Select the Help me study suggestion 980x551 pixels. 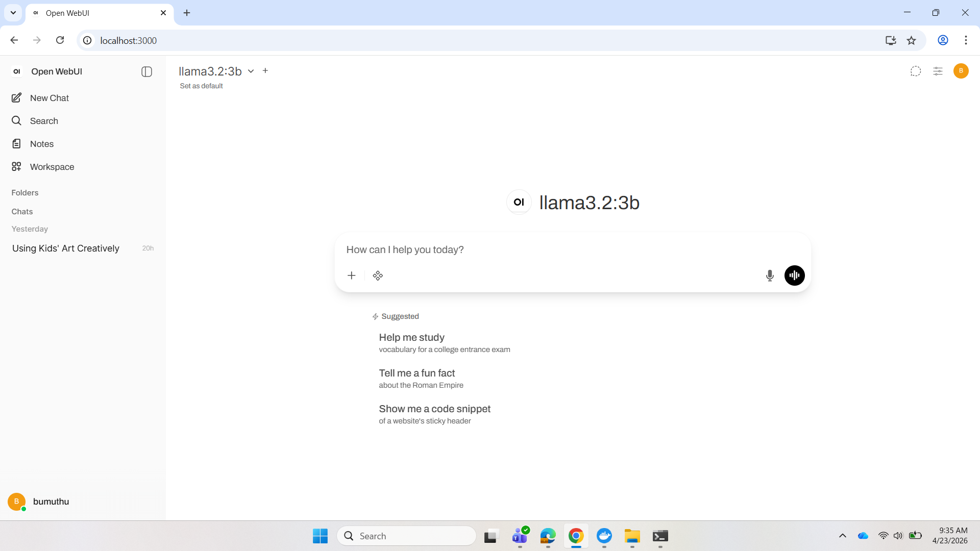pos(445,343)
